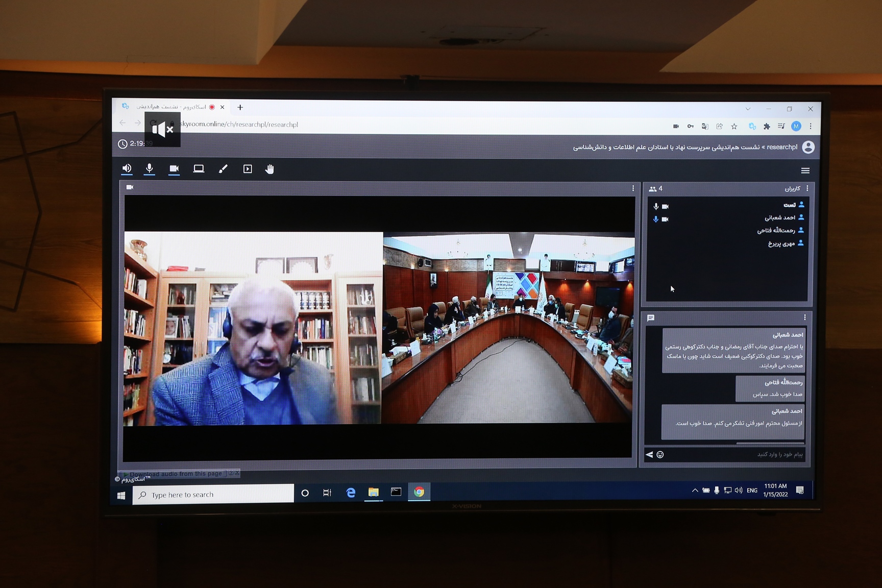Open the emoji picker in chat
The width and height of the screenshot is (882, 588).
(660, 454)
